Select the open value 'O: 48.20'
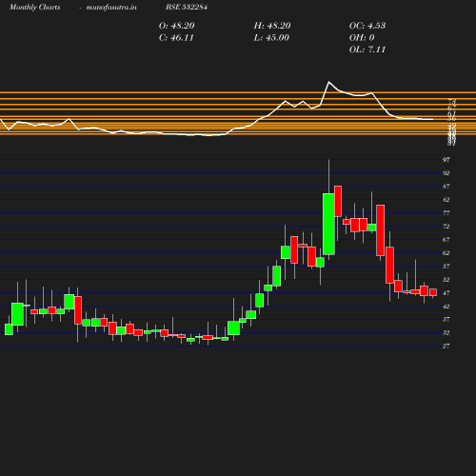 tap(176, 26)
